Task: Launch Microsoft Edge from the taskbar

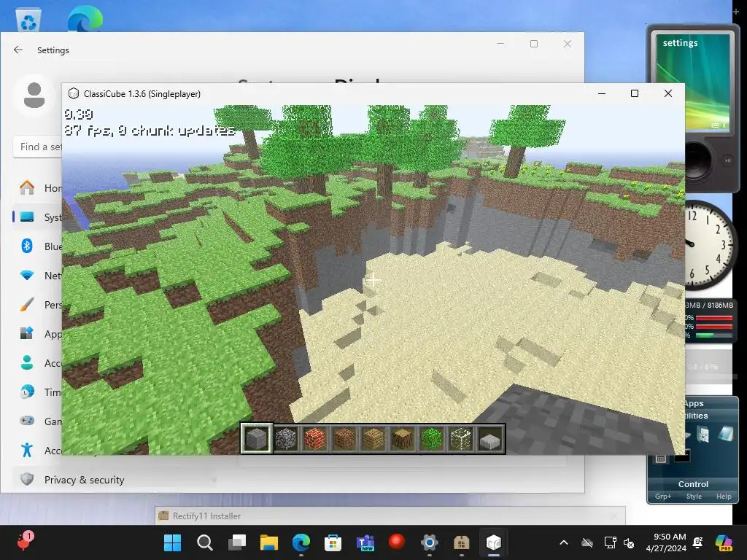Action: point(301,542)
